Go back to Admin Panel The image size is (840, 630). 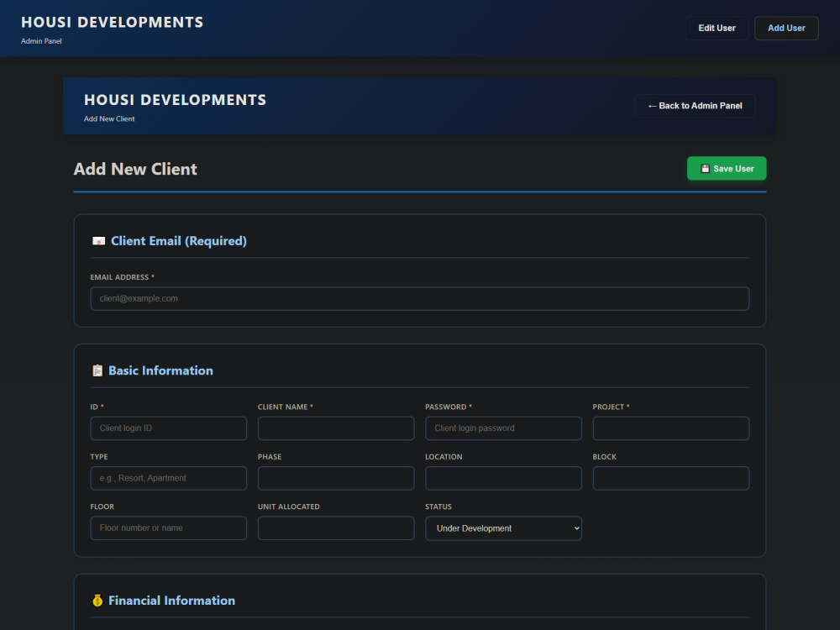tap(696, 106)
